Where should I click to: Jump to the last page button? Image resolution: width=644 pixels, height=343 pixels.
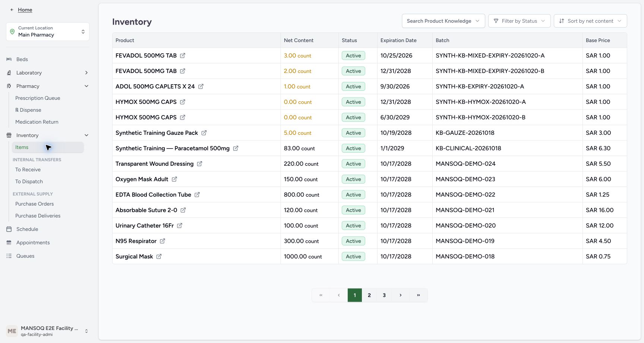point(419,295)
